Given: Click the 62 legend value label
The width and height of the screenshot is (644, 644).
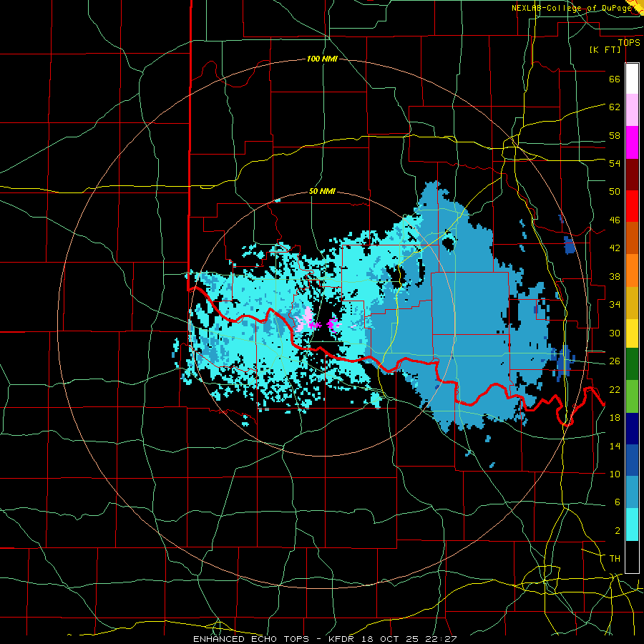Looking at the screenshot, I should (615, 107).
